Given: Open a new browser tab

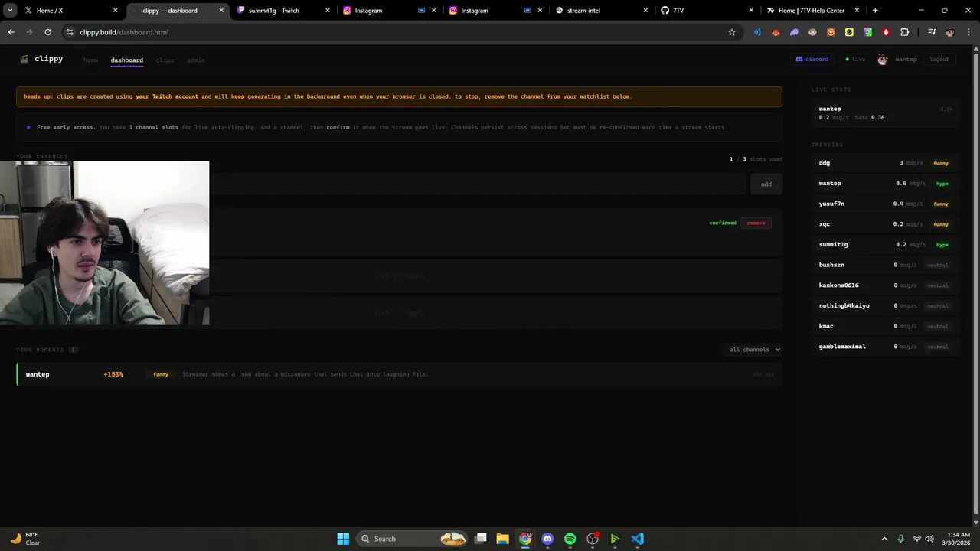Looking at the screenshot, I should coord(875,11).
